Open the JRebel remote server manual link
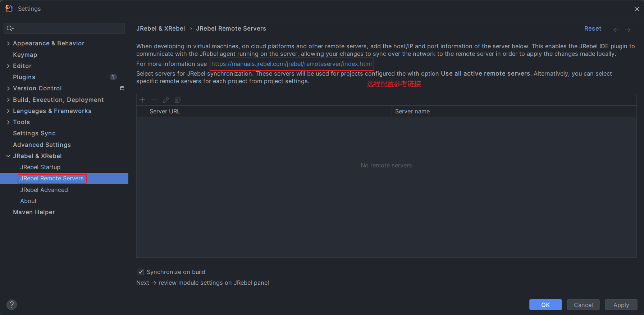Viewport: 644px width, 315px height. (x=291, y=64)
